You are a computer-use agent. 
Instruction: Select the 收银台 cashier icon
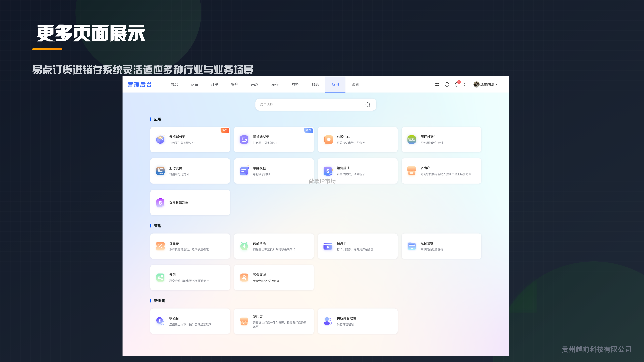pyautogui.click(x=160, y=321)
